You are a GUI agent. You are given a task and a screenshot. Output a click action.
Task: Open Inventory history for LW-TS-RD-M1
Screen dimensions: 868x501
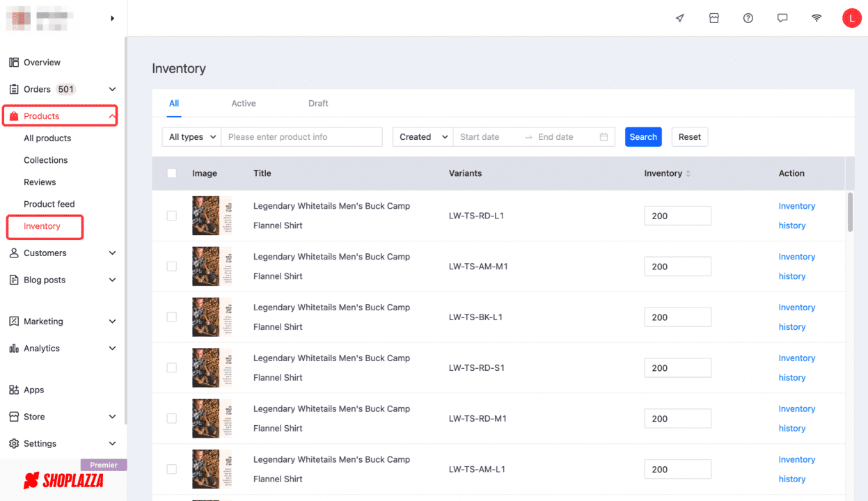[797, 419]
